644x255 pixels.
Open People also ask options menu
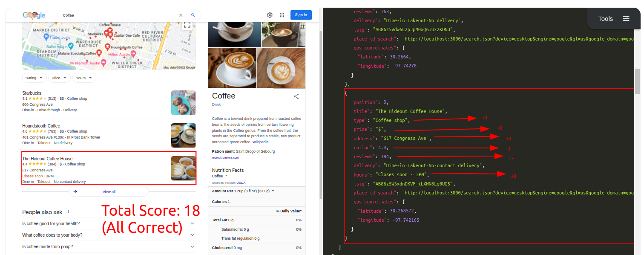tap(68, 212)
